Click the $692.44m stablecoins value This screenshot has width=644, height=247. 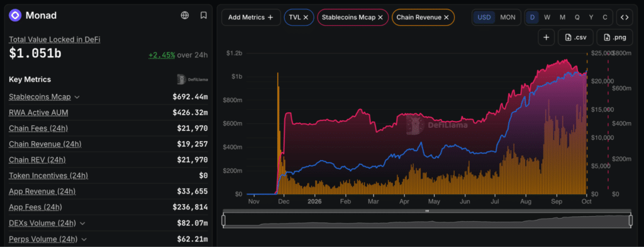(190, 97)
